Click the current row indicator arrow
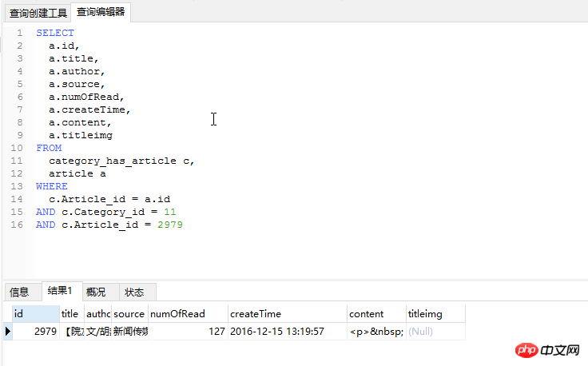This screenshot has width=588, height=366. [x=8, y=331]
